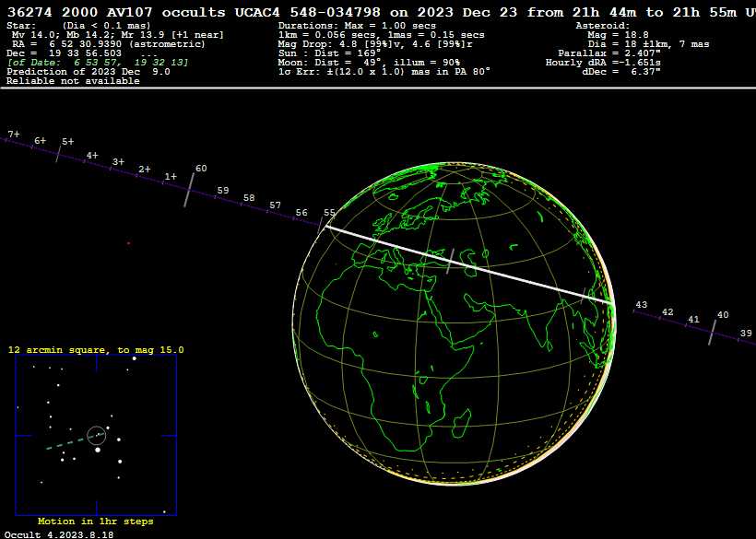Click the asteroid 'Mag = 18.8' value
Viewport: 756px width, 539px height.
(618, 35)
